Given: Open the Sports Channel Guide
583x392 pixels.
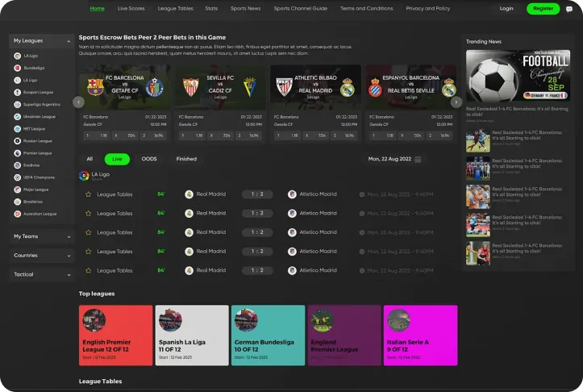Looking at the screenshot, I should point(301,9).
